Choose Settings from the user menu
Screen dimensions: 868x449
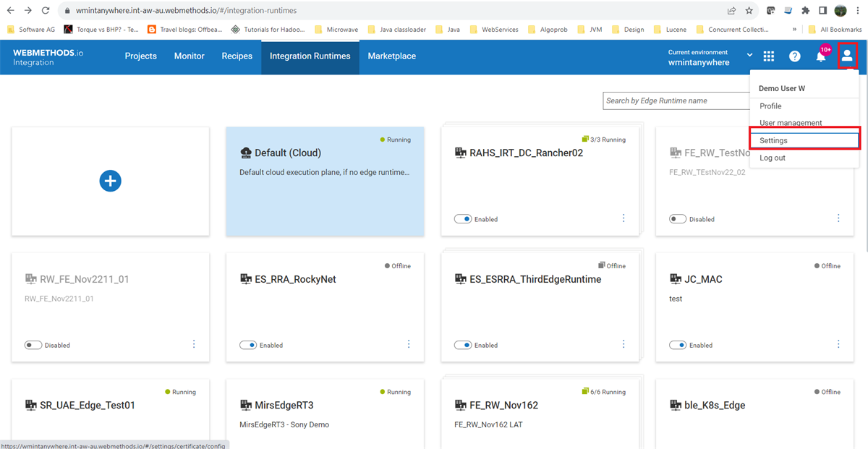[x=804, y=140]
